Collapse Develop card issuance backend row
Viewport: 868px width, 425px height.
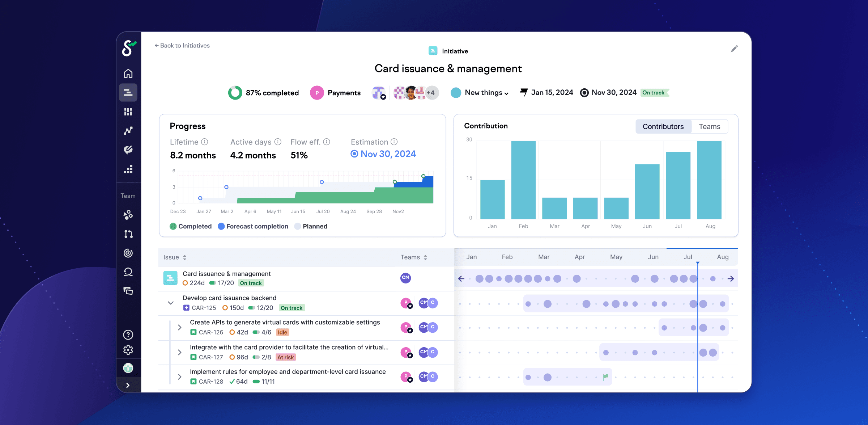coord(171,303)
